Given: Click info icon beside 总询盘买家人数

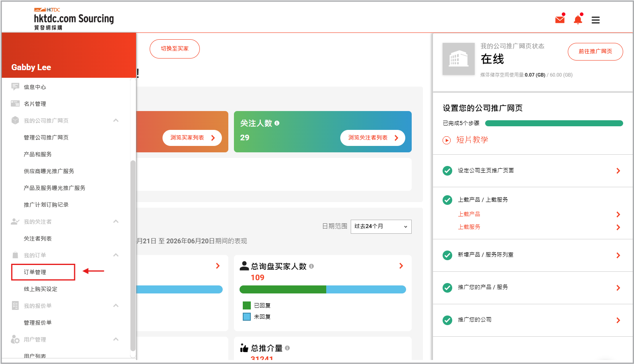Looking at the screenshot, I should (311, 266).
